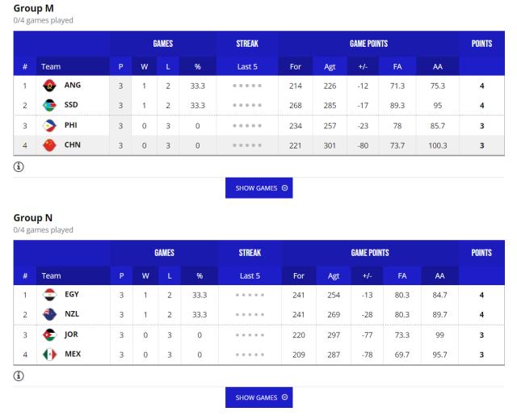Click the Jordan flag icon

click(49, 335)
